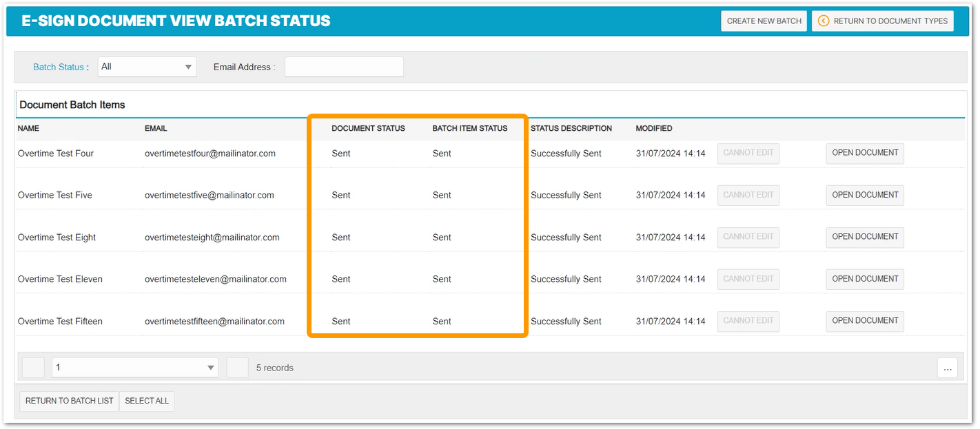Click the Batch Status label link
The width and height of the screenshot is (980, 429).
tap(59, 67)
